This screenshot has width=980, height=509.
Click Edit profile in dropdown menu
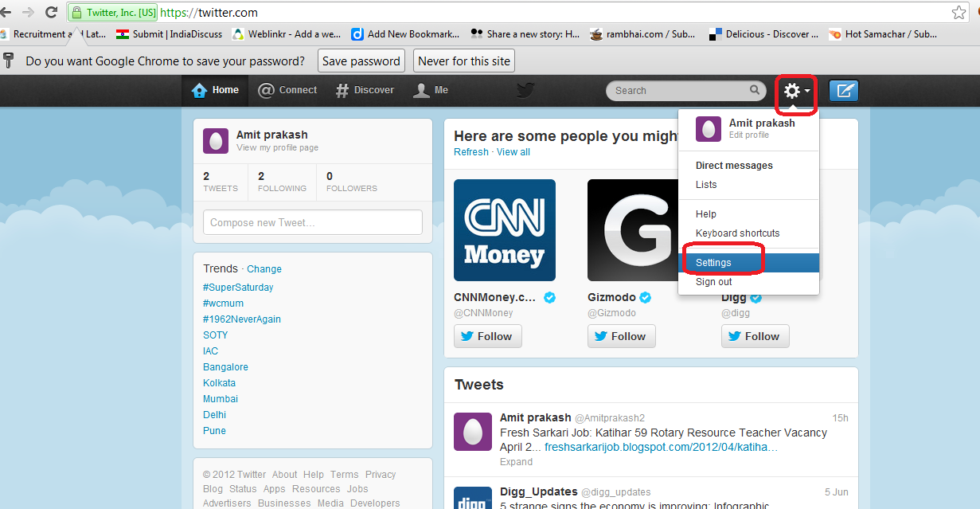749,135
